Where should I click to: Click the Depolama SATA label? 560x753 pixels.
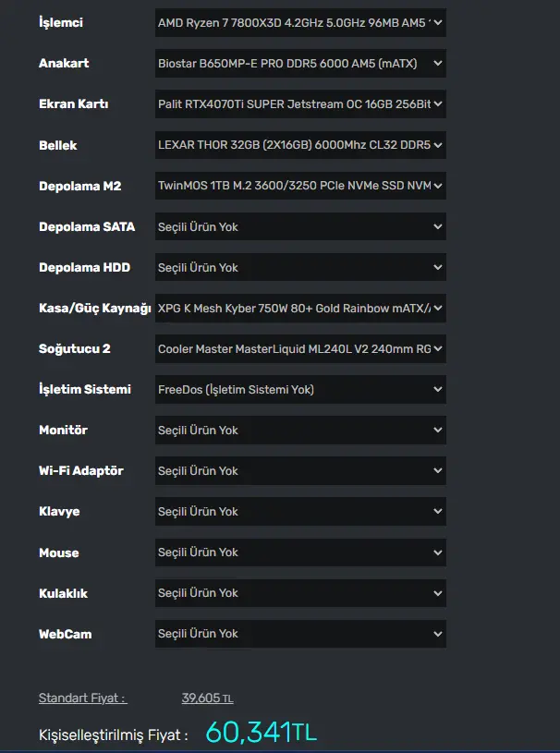coord(87,226)
